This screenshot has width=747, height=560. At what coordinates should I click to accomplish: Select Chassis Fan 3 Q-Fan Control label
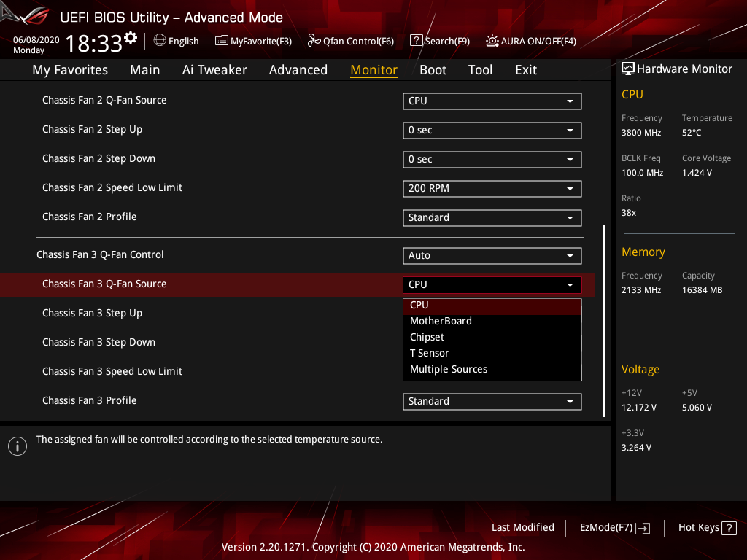pyautogui.click(x=100, y=254)
